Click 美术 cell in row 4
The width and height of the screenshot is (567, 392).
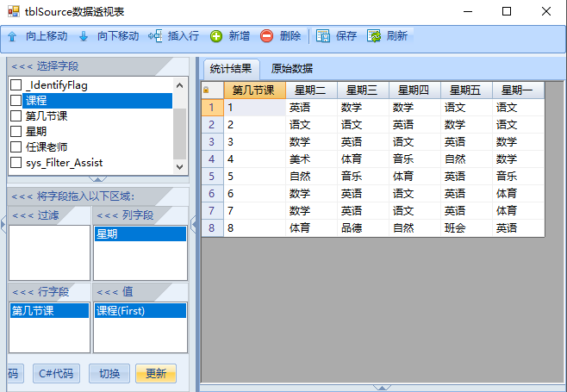coord(311,159)
